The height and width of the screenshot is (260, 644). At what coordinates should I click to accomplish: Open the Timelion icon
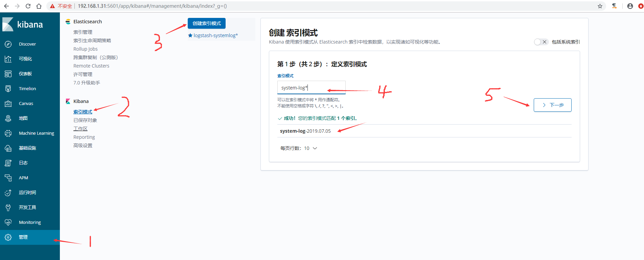click(x=8, y=88)
